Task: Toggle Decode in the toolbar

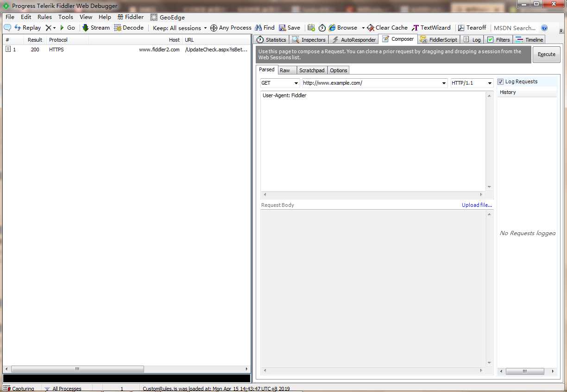Action: (129, 28)
